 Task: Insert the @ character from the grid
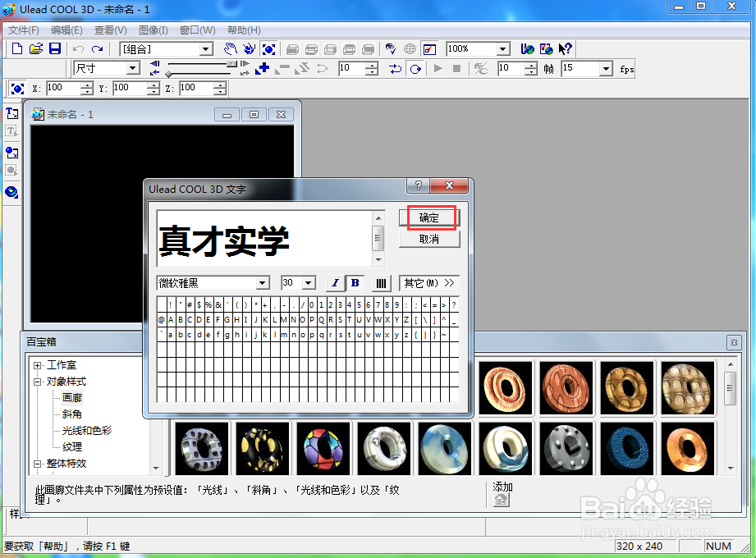pos(161,320)
